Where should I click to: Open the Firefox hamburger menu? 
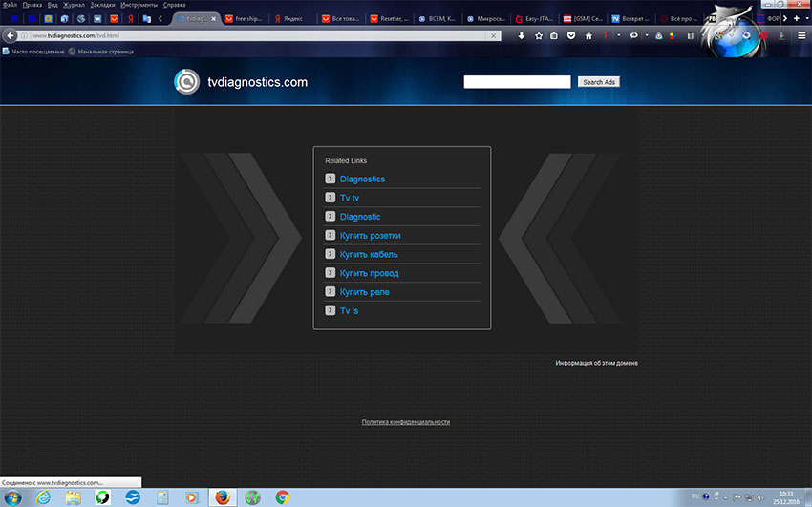pyautogui.click(x=801, y=35)
